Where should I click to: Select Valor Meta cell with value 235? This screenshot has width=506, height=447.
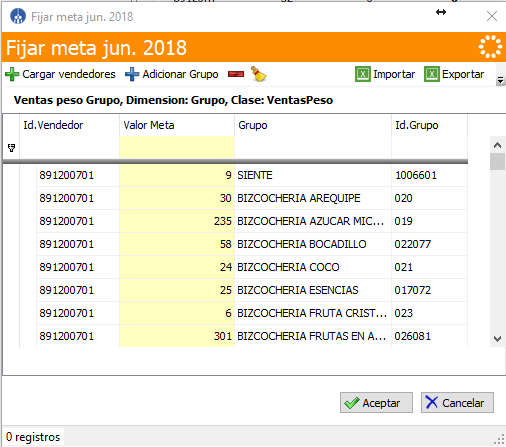pos(177,221)
